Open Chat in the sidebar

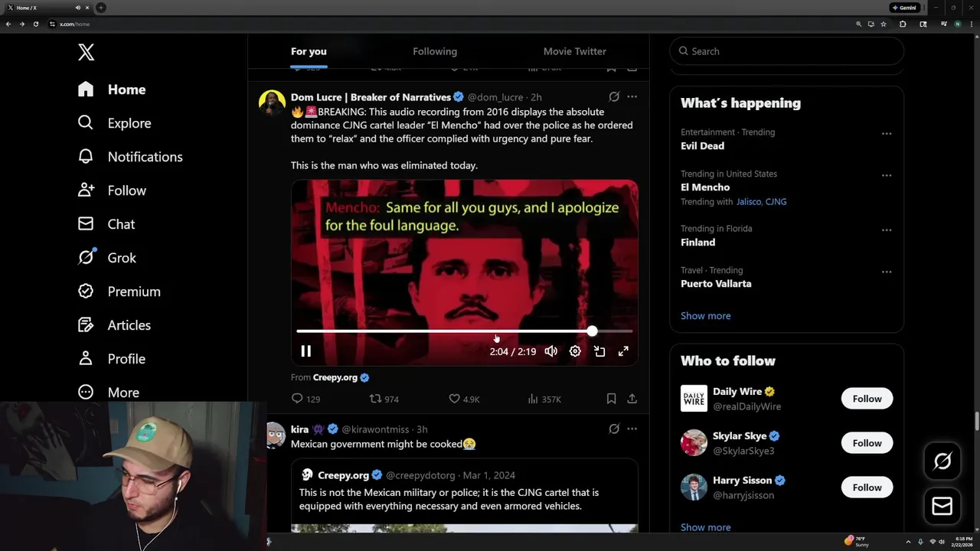coord(106,224)
